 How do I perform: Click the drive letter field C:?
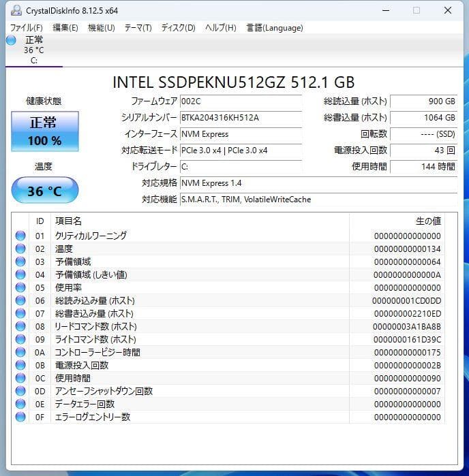click(x=241, y=167)
